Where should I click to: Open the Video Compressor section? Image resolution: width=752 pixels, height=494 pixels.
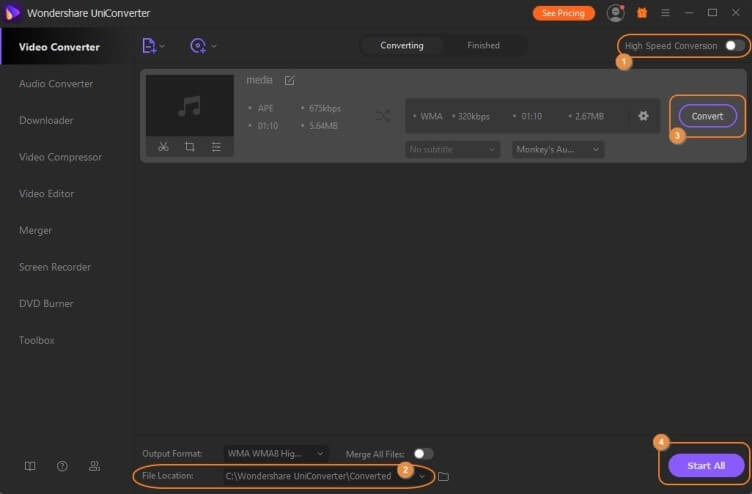coord(60,157)
